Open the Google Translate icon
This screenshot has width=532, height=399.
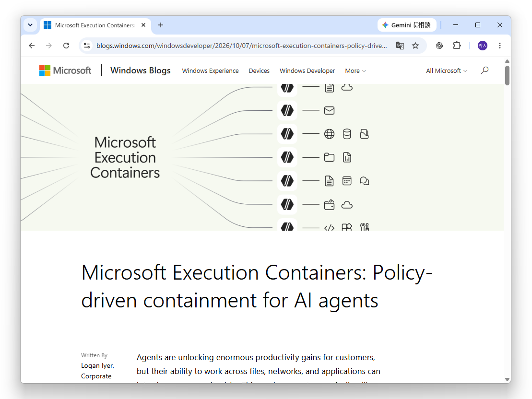pos(400,46)
